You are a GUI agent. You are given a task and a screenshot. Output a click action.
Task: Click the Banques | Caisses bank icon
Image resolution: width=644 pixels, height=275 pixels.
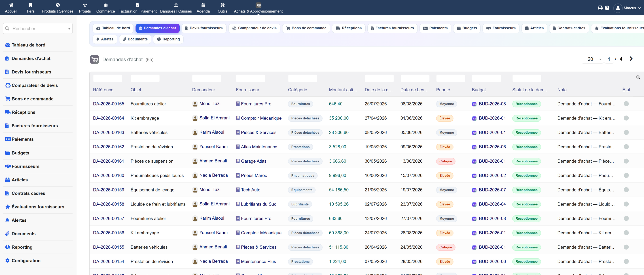point(176,5)
